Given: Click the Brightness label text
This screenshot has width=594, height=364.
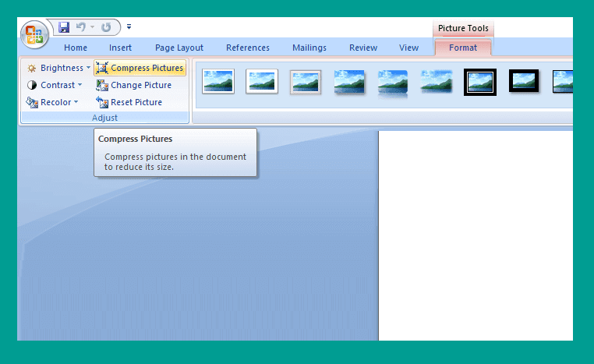Looking at the screenshot, I should coord(62,68).
